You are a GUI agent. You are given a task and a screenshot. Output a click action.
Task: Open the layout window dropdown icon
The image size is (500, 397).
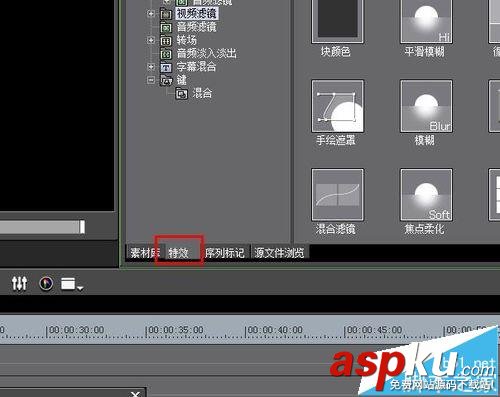72,284
